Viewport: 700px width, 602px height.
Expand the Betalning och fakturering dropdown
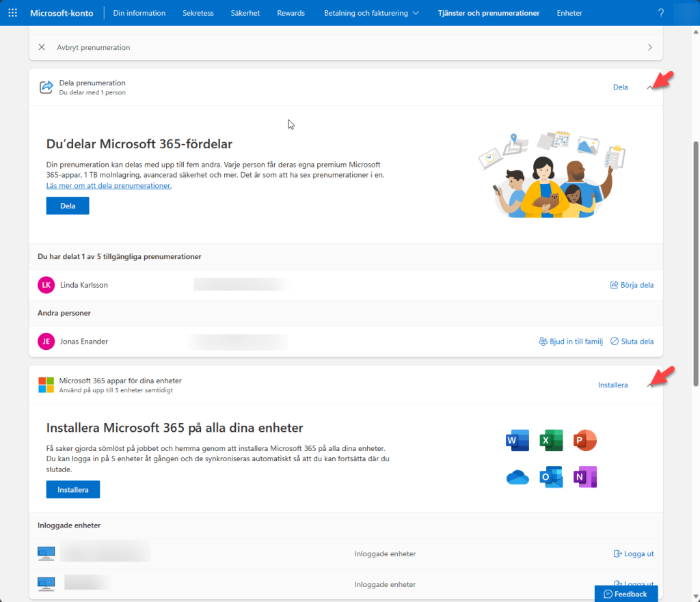(371, 13)
